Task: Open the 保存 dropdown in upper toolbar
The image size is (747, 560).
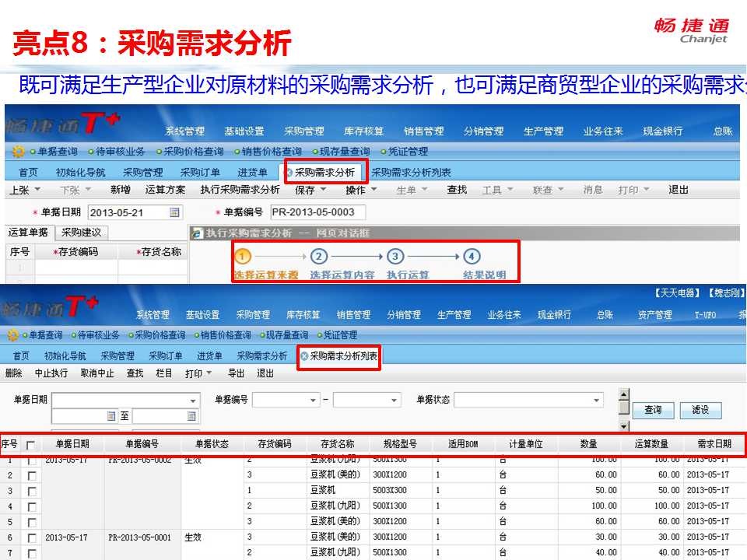Action: point(315,190)
